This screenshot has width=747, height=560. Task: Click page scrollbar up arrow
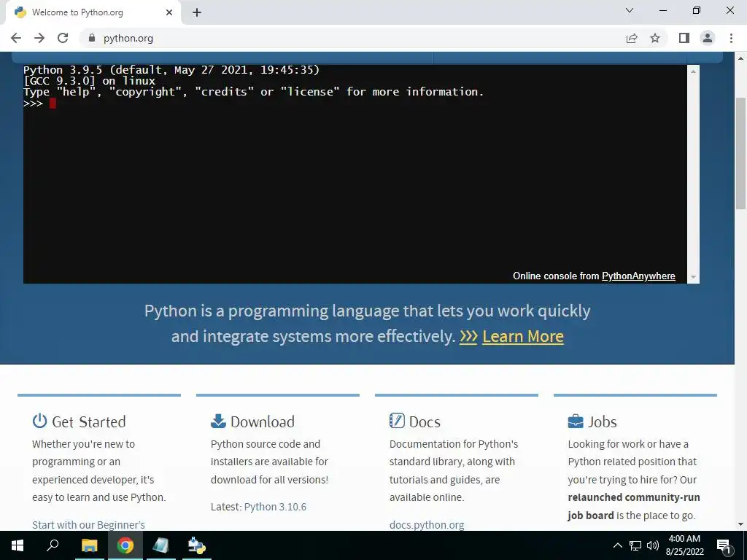pos(741,58)
